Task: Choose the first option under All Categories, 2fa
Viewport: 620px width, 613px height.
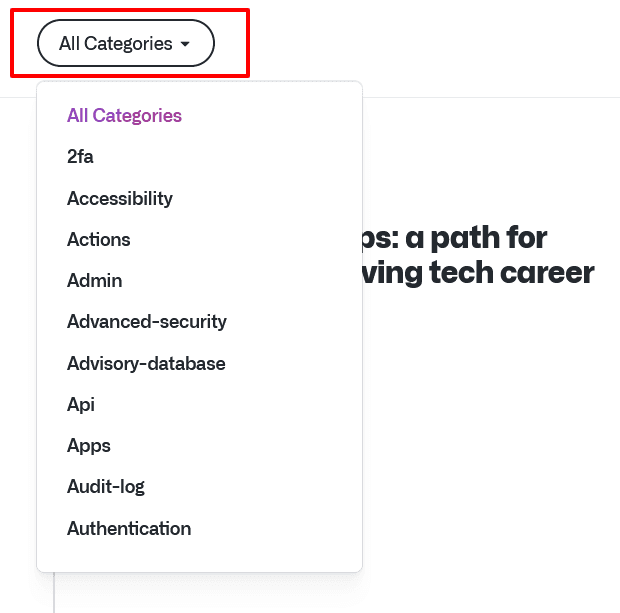Action: 80,156
